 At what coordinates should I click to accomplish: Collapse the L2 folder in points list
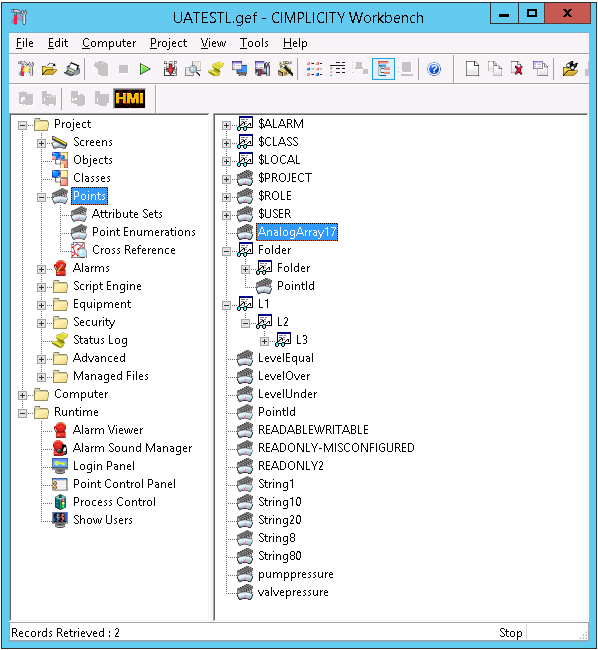point(245,323)
